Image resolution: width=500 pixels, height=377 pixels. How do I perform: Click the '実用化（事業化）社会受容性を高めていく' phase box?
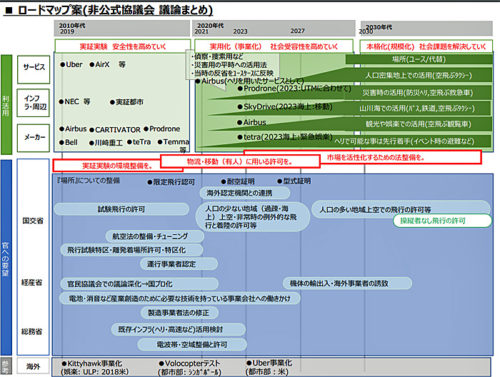click(x=273, y=46)
